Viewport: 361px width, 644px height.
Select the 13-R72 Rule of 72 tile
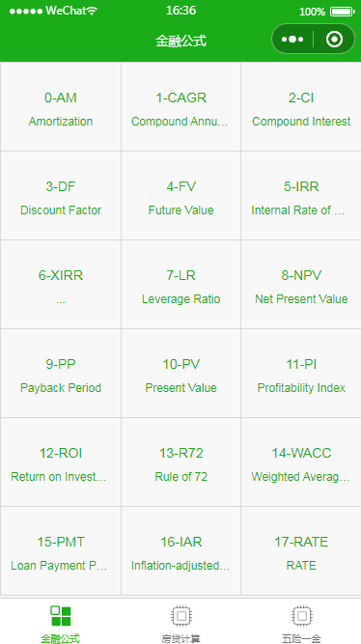click(x=180, y=462)
